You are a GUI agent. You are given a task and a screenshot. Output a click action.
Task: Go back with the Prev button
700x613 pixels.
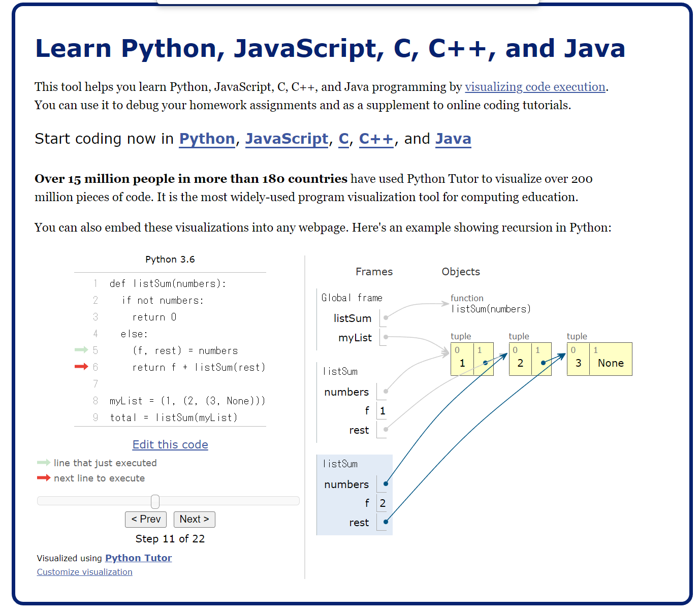(x=146, y=519)
